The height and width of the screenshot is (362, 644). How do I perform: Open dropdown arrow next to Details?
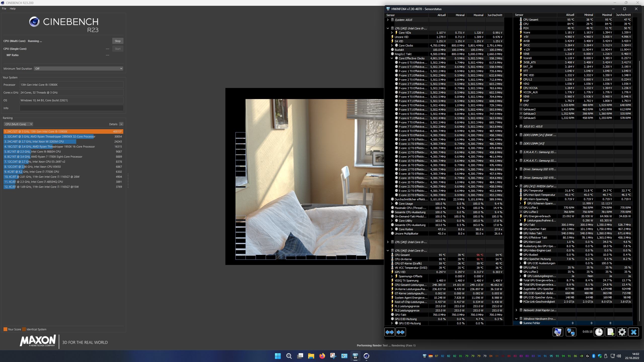pyautogui.click(x=121, y=124)
